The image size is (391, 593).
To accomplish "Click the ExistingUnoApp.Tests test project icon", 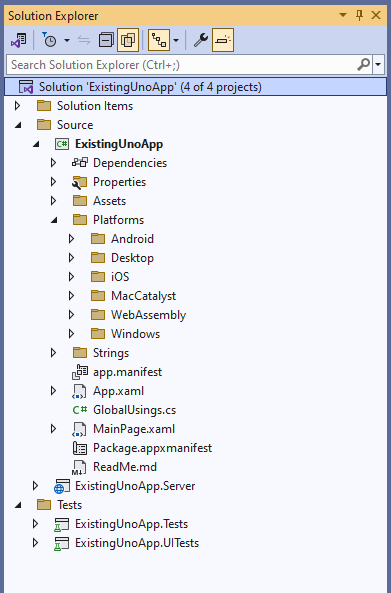I will pyautogui.click(x=62, y=524).
